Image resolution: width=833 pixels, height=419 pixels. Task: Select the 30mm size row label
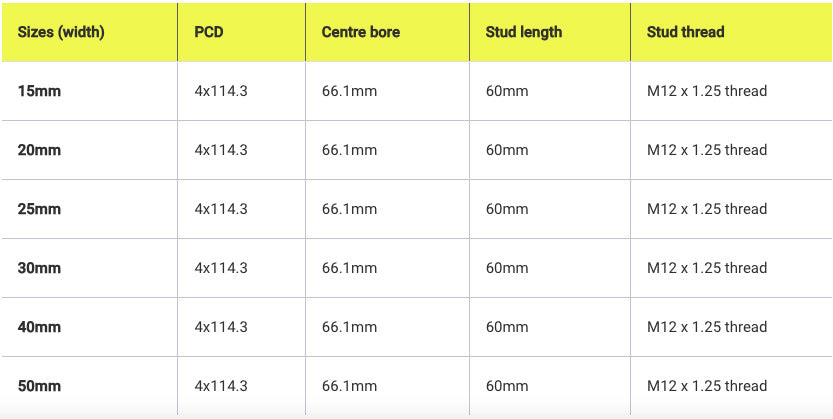40,268
